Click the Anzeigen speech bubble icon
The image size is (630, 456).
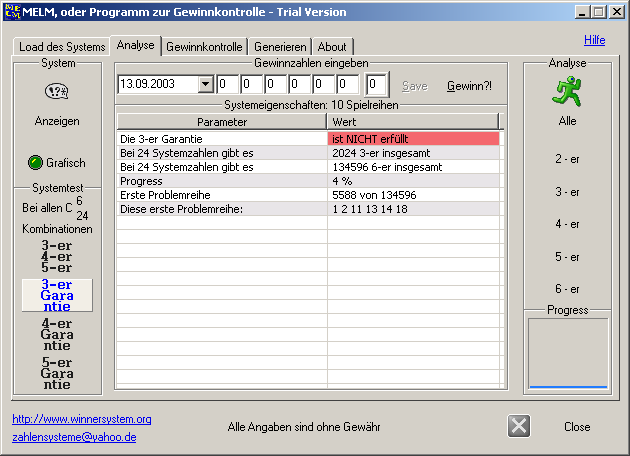click(x=57, y=91)
